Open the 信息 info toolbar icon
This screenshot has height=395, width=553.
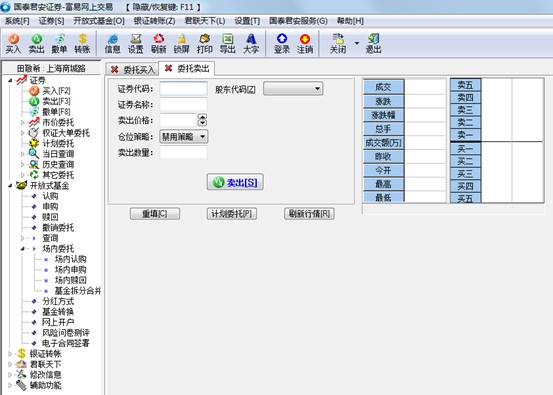(113, 44)
